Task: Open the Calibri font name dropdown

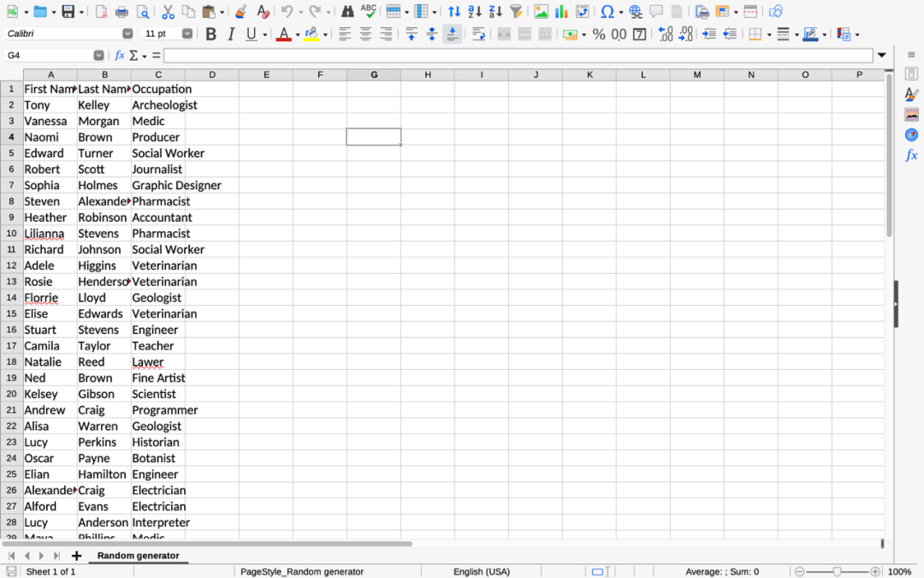Action: point(127,33)
